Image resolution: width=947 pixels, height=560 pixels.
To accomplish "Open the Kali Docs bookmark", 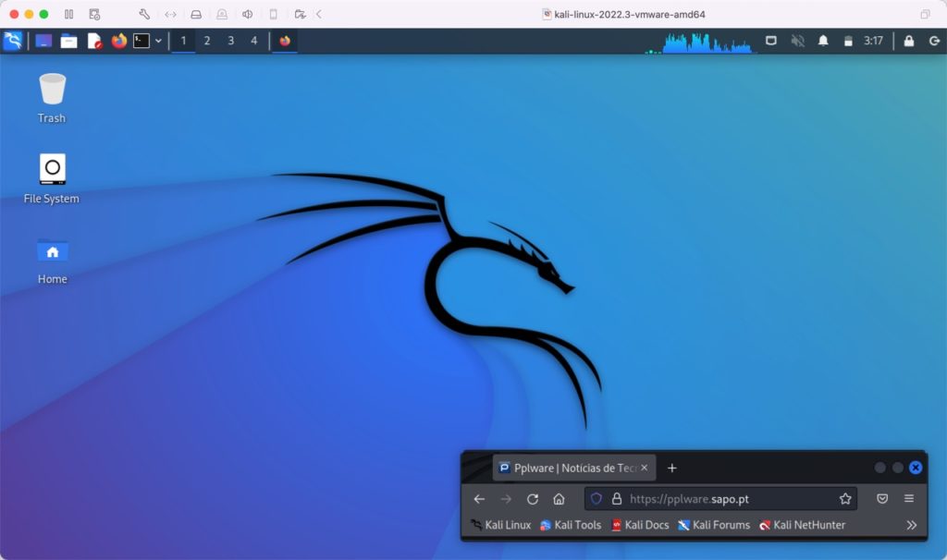I will tap(640, 525).
